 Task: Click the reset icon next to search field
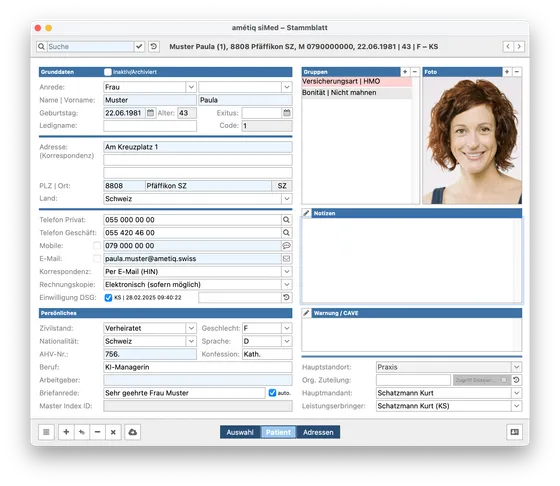point(154,46)
